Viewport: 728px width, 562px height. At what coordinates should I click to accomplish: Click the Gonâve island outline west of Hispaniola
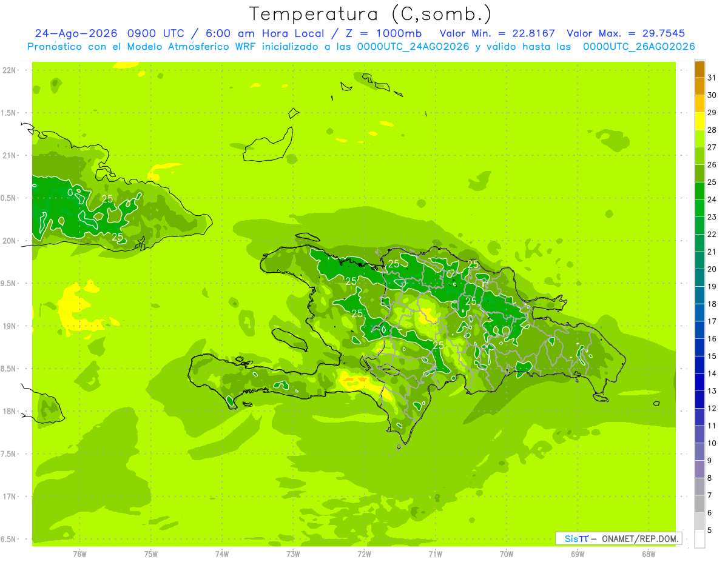(289, 340)
